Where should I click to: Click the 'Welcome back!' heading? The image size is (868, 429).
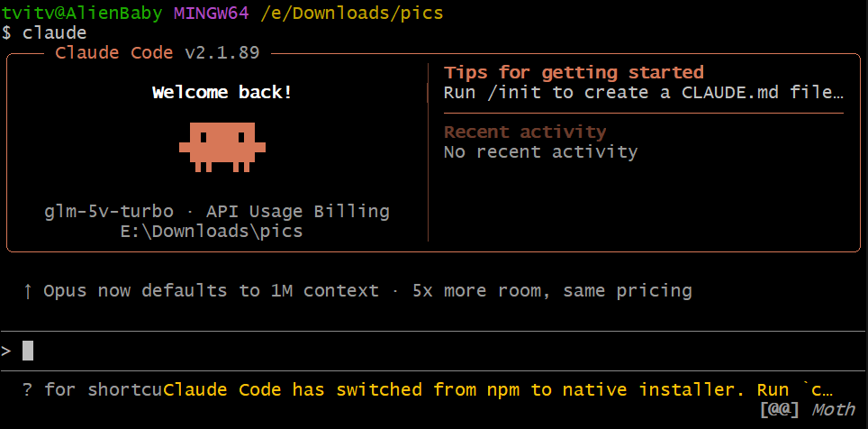(x=222, y=93)
